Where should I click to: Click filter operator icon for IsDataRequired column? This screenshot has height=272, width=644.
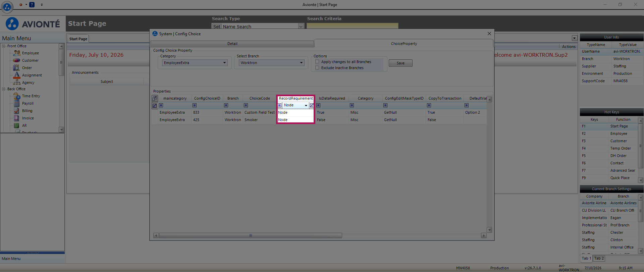[x=318, y=105]
